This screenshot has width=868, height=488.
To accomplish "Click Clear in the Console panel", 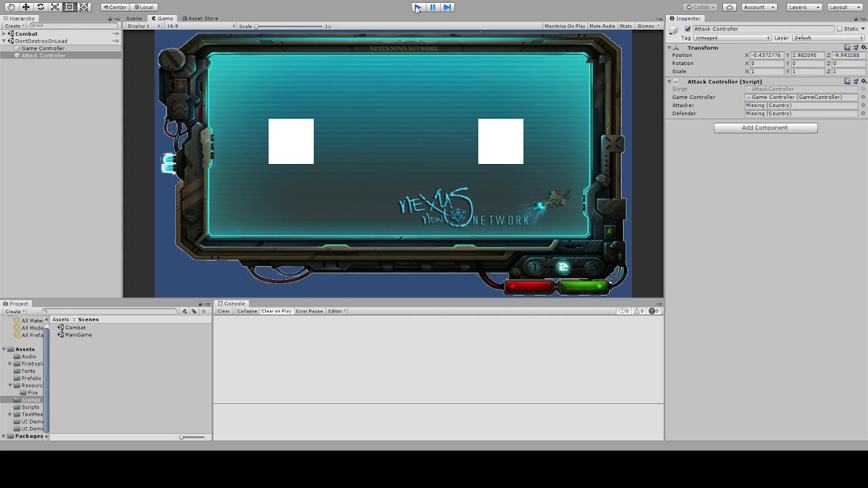I will 223,311.
